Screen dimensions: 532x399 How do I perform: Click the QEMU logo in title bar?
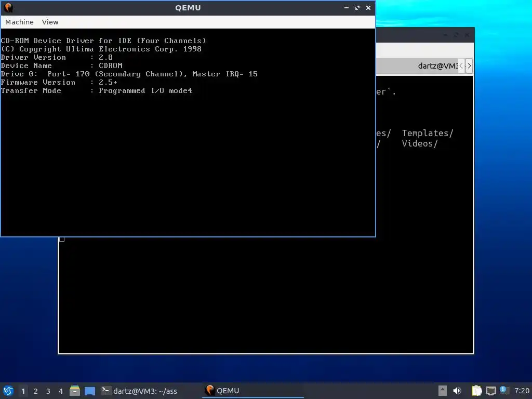pyautogui.click(x=8, y=7)
